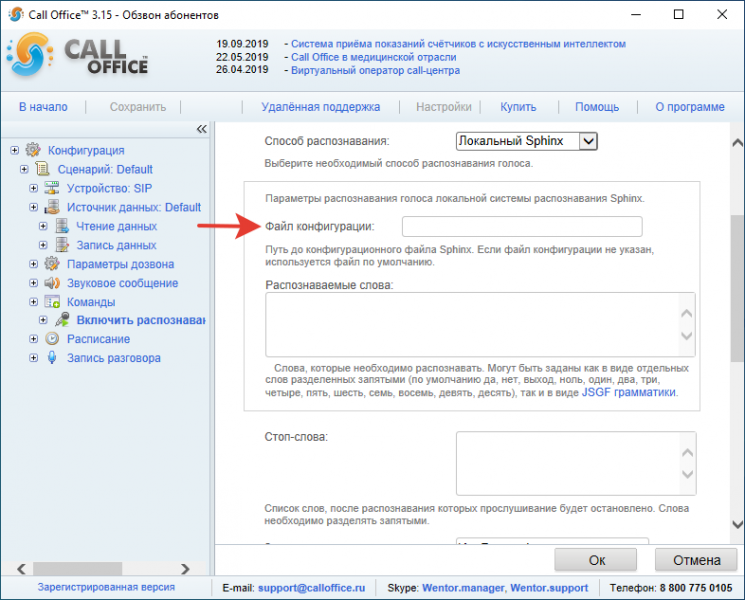Click the Запись данных icon
Viewport: 745px width, 600px height.
pyautogui.click(x=62, y=245)
